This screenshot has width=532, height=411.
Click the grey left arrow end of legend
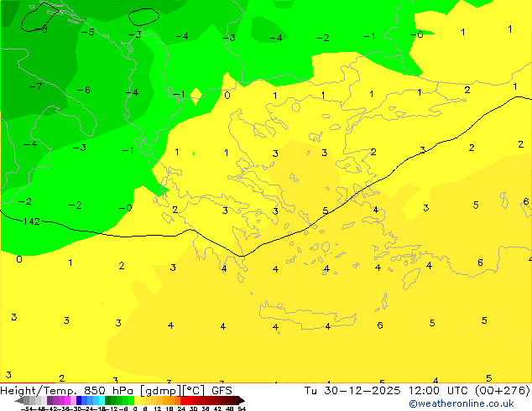click(18, 400)
